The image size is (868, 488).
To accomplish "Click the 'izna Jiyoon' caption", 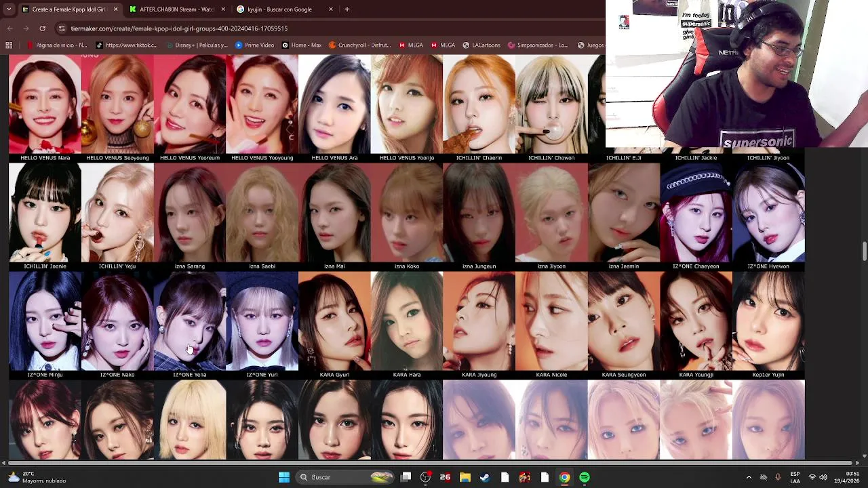I will [x=551, y=266].
